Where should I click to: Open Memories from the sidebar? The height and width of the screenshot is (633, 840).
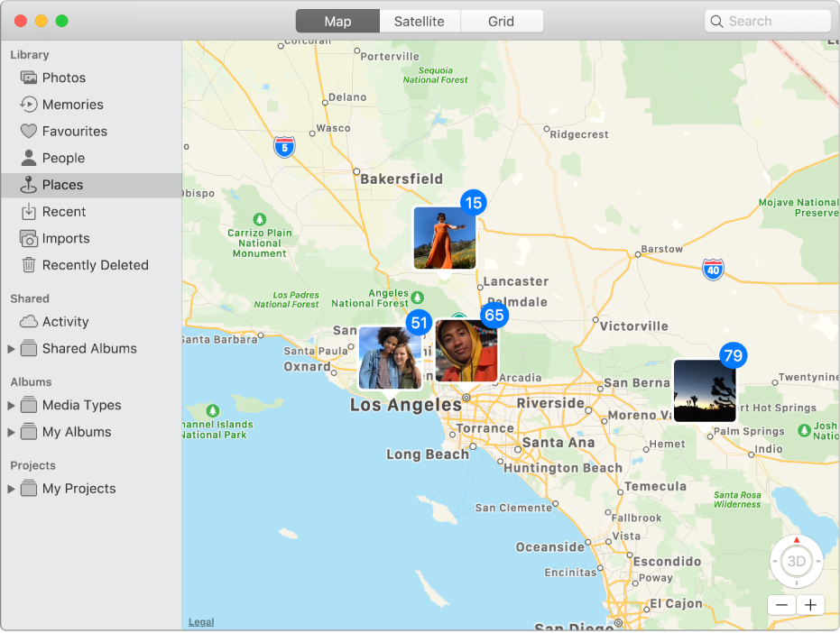pyautogui.click(x=27, y=105)
